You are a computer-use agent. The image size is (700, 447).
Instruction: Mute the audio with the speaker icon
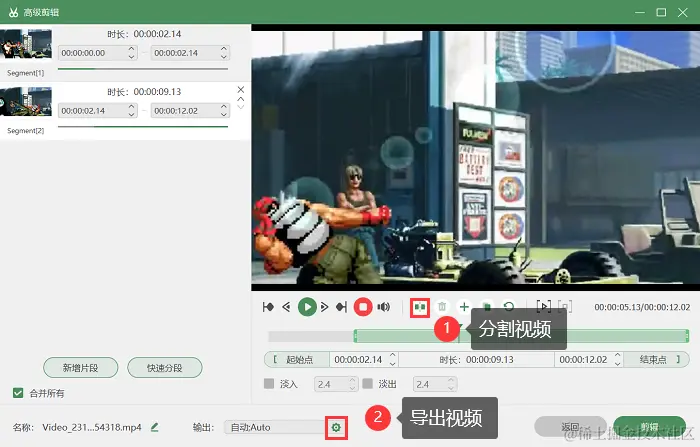coord(383,307)
